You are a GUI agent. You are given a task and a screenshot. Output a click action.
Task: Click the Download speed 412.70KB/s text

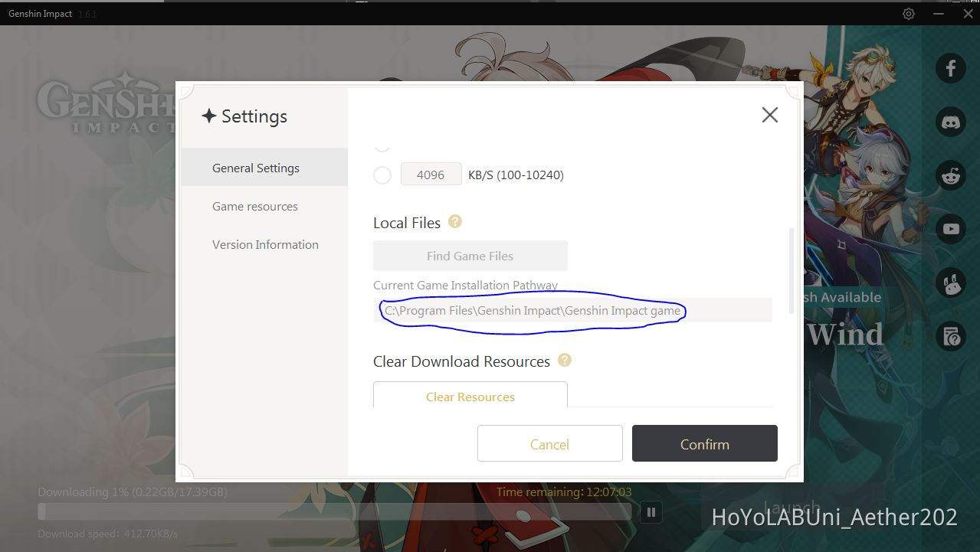[x=107, y=533]
